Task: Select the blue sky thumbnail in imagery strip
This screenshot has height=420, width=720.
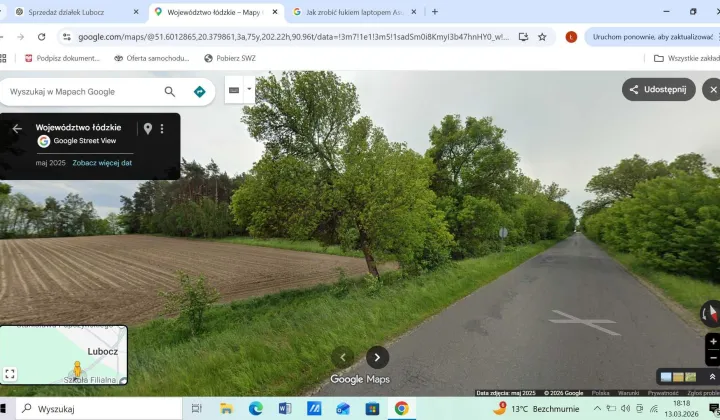Action: click(666, 377)
